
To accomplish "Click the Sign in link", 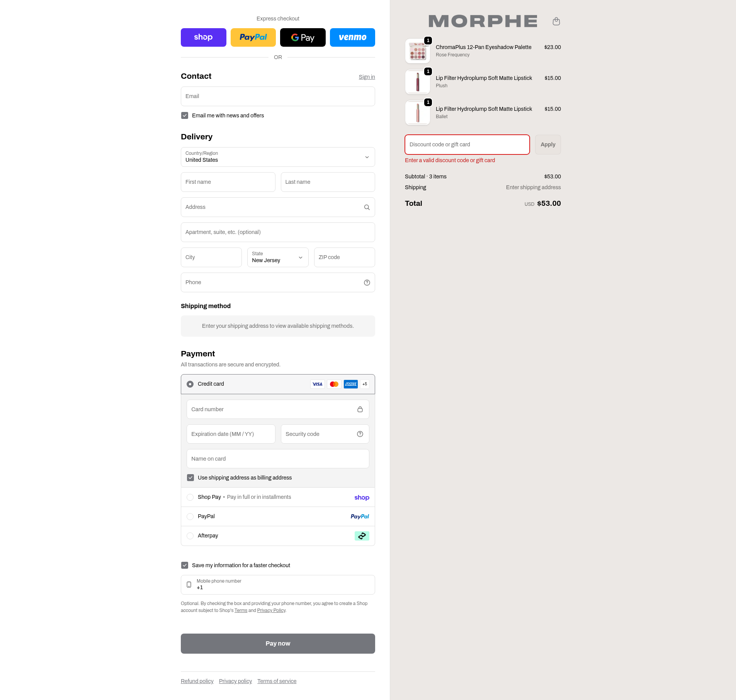I will coord(367,77).
